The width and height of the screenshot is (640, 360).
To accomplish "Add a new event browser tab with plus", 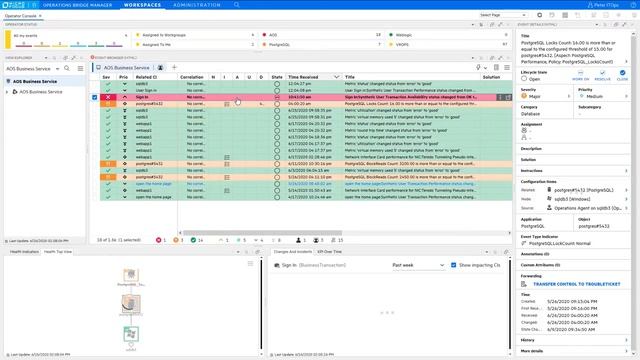I will point(174,67).
